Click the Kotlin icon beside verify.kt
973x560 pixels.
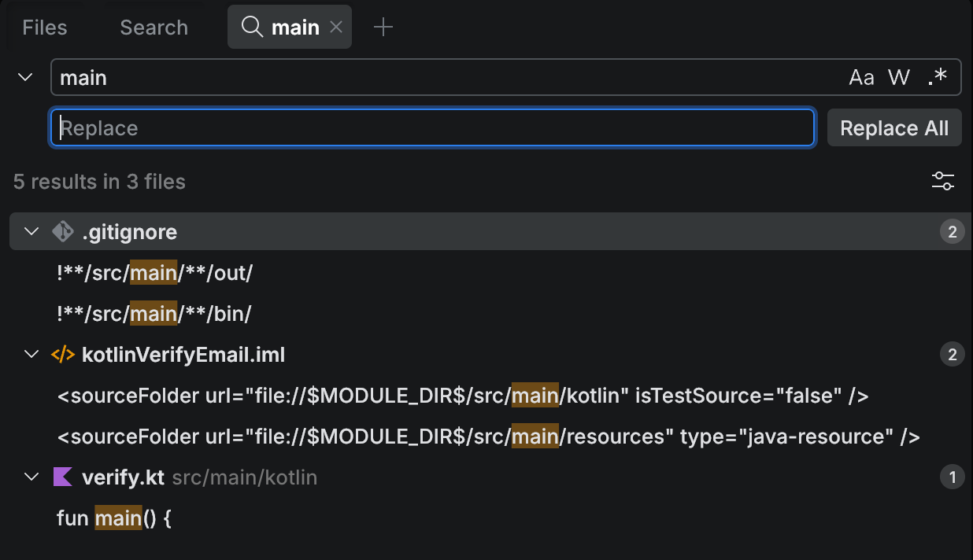62,477
